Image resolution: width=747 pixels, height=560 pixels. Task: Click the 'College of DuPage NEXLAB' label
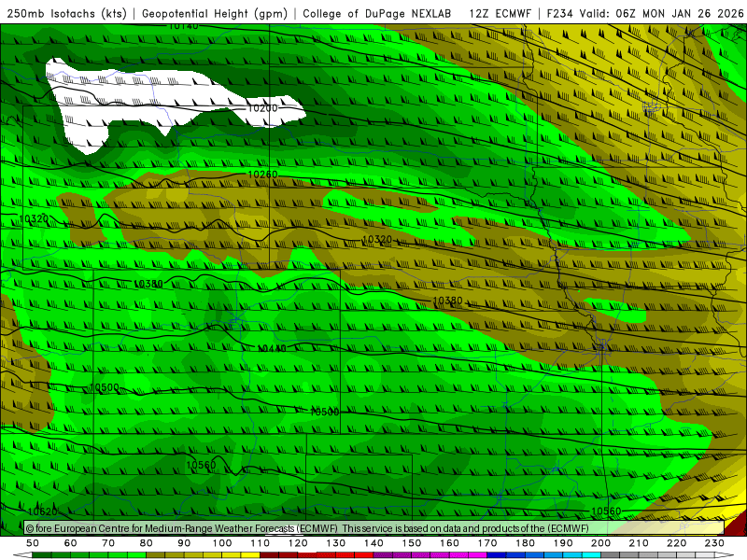click(376, 13)
